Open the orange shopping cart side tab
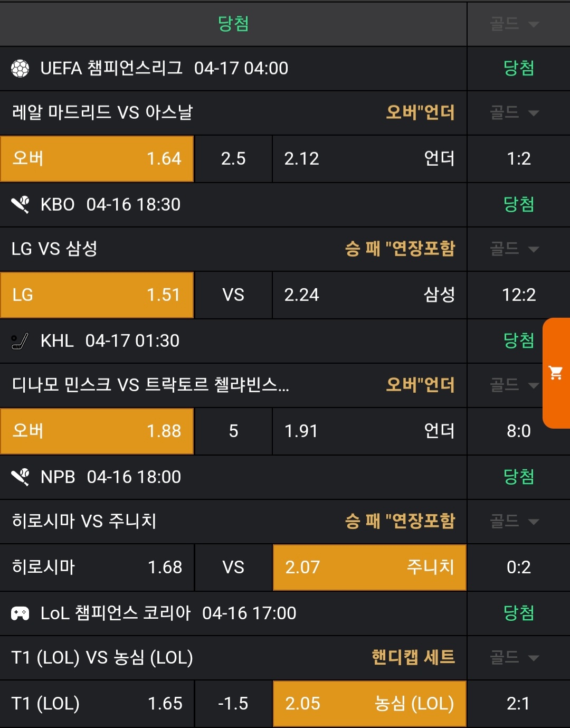Viewport: 570px width, 728px height. [x=556, y=373]
